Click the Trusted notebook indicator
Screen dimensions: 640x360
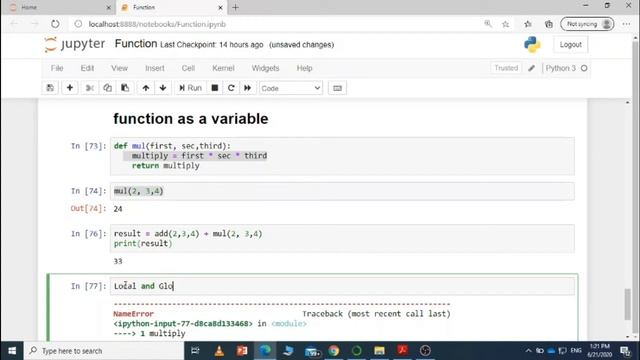point(506,68)
